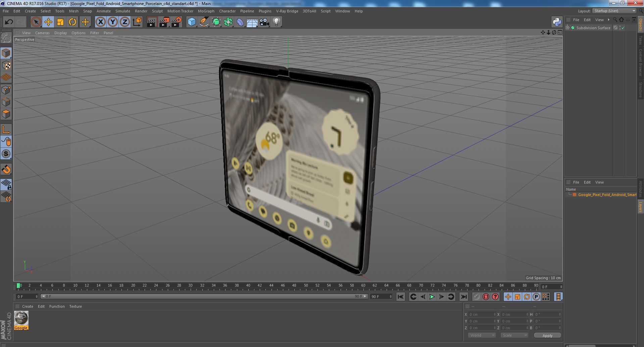
Task: Add a Floor environment object
Action: (x=252, y=22)
